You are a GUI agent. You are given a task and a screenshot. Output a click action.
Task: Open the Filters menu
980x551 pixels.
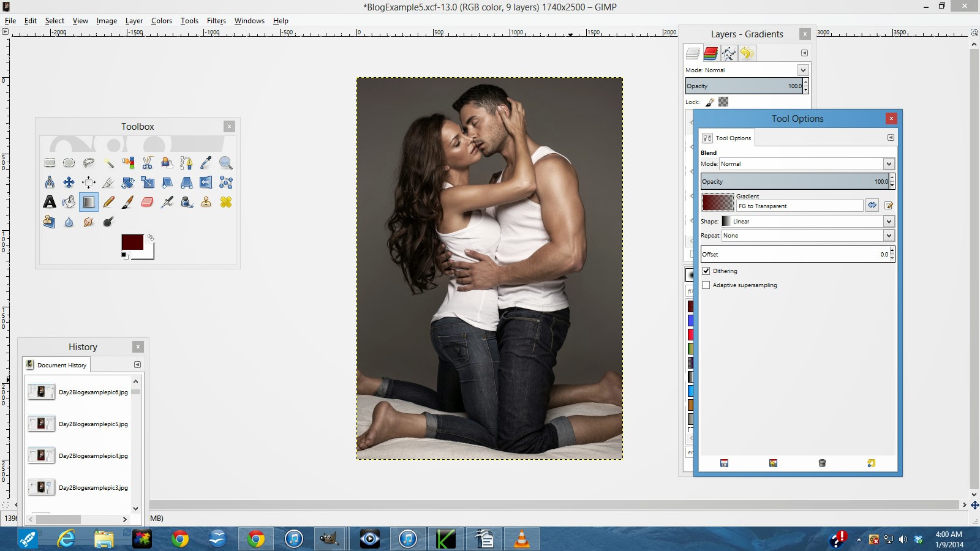[216, 21]
